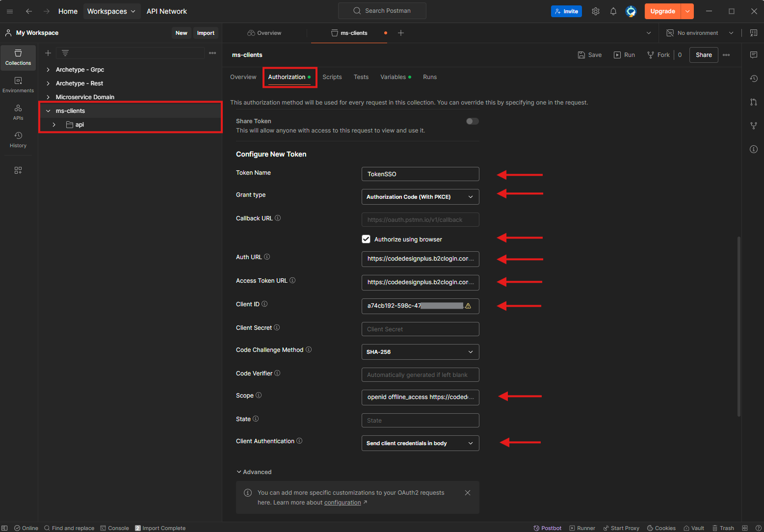The width and height of the screenshot is (764, 532).
Task: Click the Upgrade button
Action: pyautogui.click(x=663, y=11)
